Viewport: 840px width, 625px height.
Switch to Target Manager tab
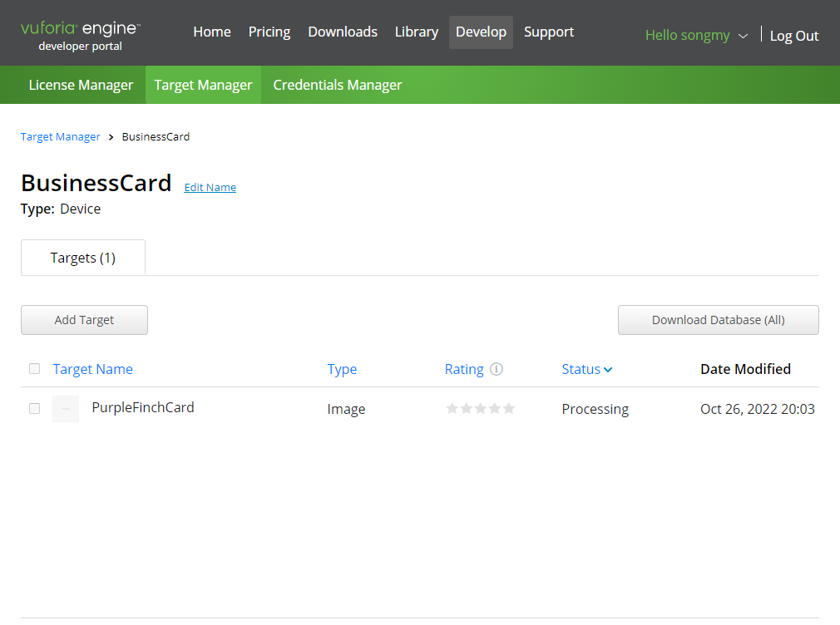coord(203,85)
